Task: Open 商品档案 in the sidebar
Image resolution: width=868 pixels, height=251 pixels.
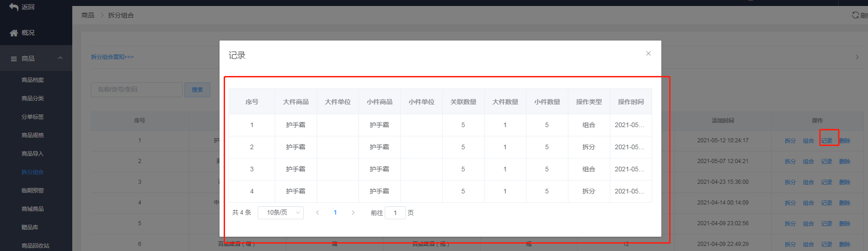Action: 33,80
